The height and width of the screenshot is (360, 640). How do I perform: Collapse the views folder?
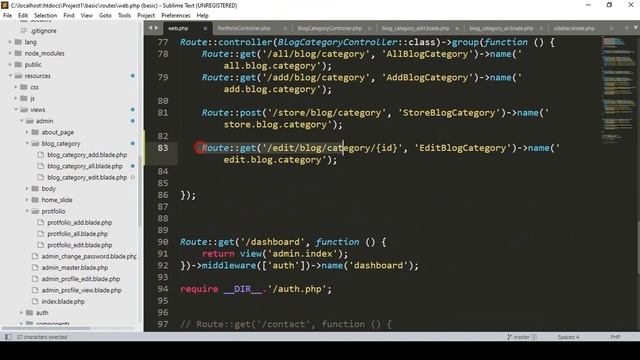tap(16, 110)
